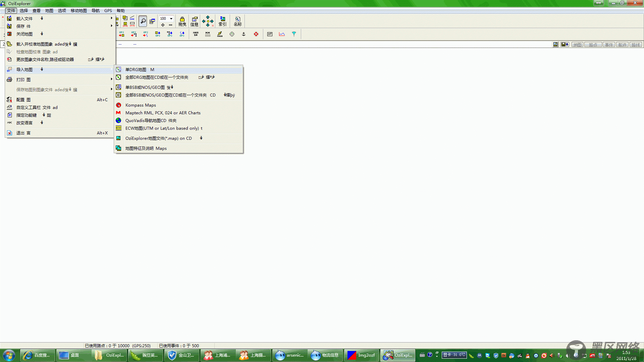The height and width of the screenshot is (362, 644).
Task: Select 全部DRG地图在CD或在一个文件夹 option
Action: (x=178, y=77)
